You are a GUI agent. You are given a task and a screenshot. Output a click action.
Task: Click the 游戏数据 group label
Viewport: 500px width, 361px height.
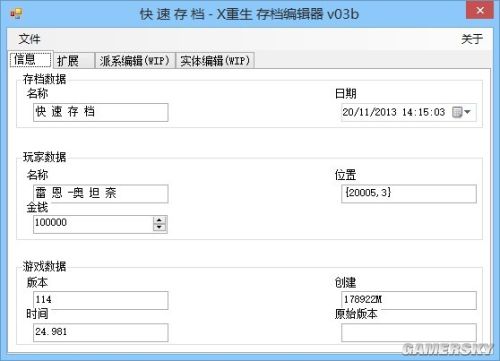[x=44, y=266]
